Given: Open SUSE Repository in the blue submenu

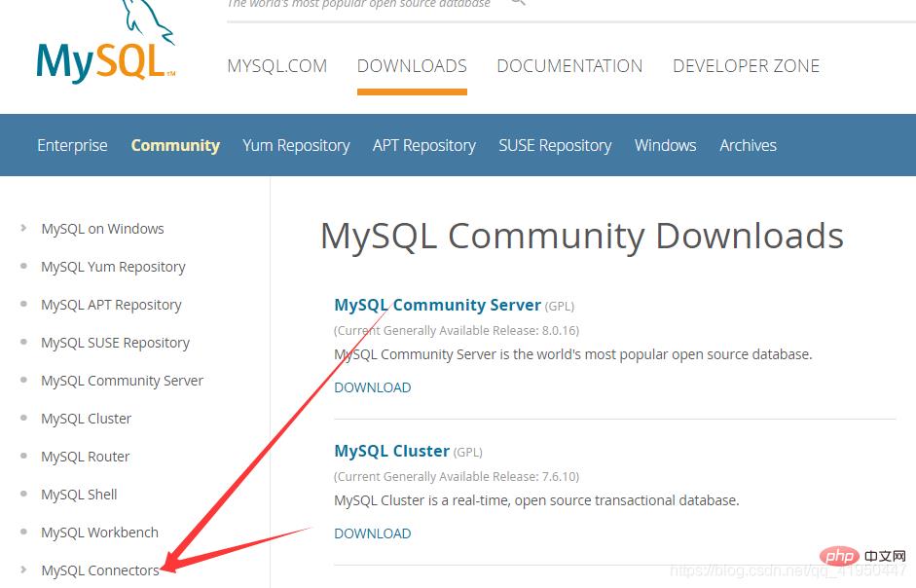Looking at the screenshot, I should (x=555, y=145).
